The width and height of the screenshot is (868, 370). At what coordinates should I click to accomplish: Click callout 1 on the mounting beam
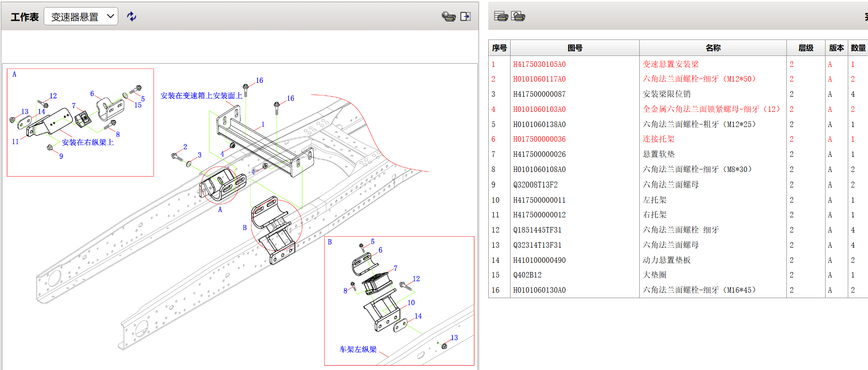(263, 124)
